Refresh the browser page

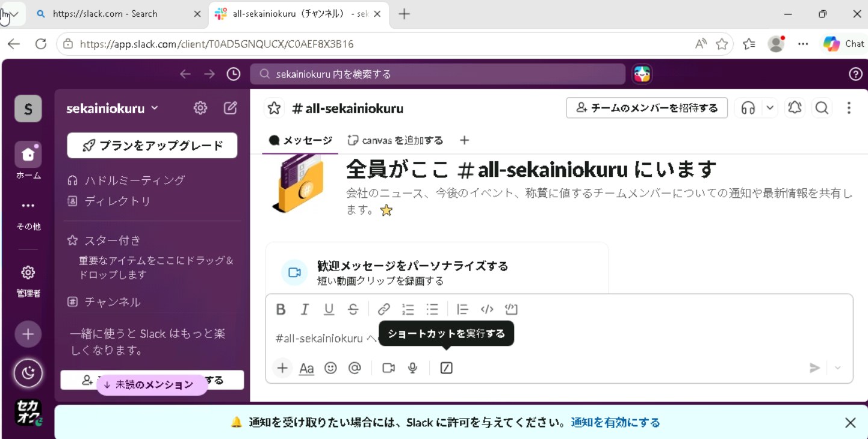41,44
